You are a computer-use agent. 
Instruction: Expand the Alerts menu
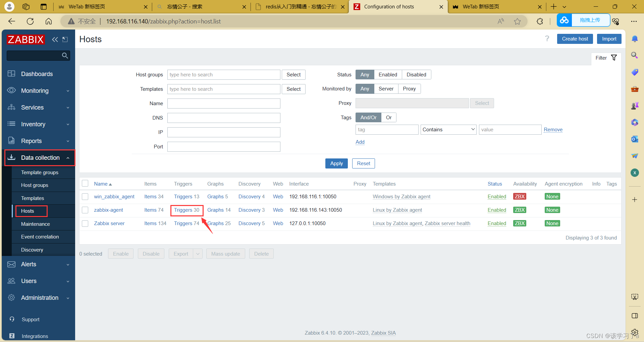pos(39,264)
